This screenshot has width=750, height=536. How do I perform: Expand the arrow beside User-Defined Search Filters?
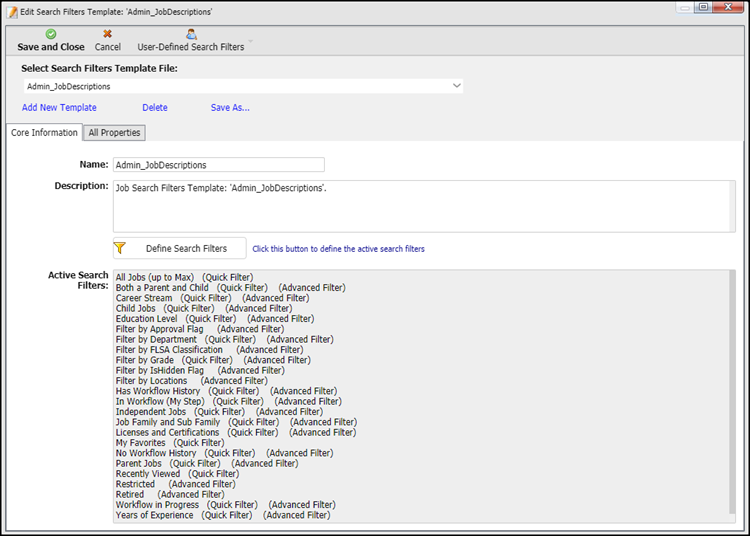pyautogui.click(x=250, y=44)
